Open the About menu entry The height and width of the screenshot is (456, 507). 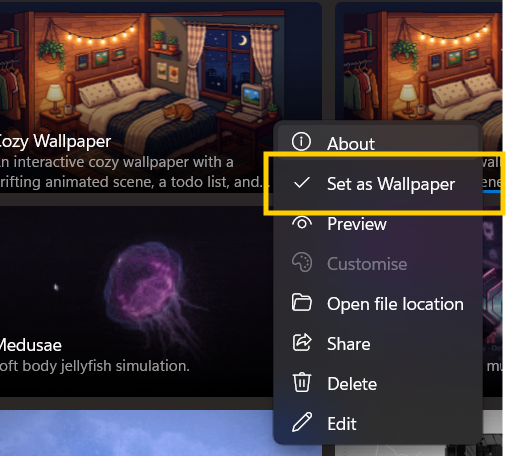(x=378, y=142)
